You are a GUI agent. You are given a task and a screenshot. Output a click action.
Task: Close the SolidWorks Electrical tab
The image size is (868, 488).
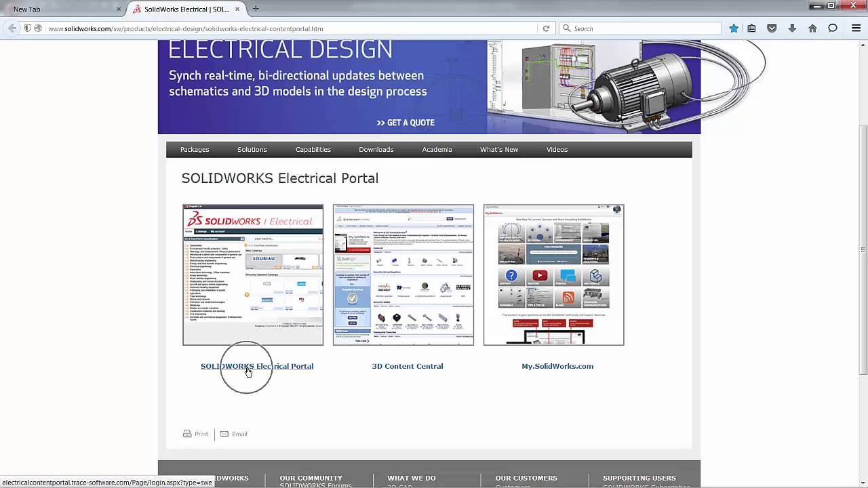pos(237,9)
